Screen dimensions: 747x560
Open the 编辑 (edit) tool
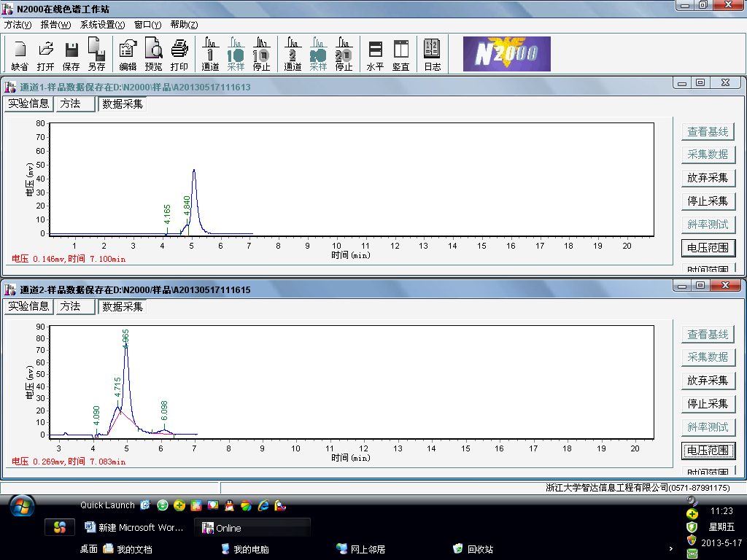pyautogui.click(x=128, y=55)
